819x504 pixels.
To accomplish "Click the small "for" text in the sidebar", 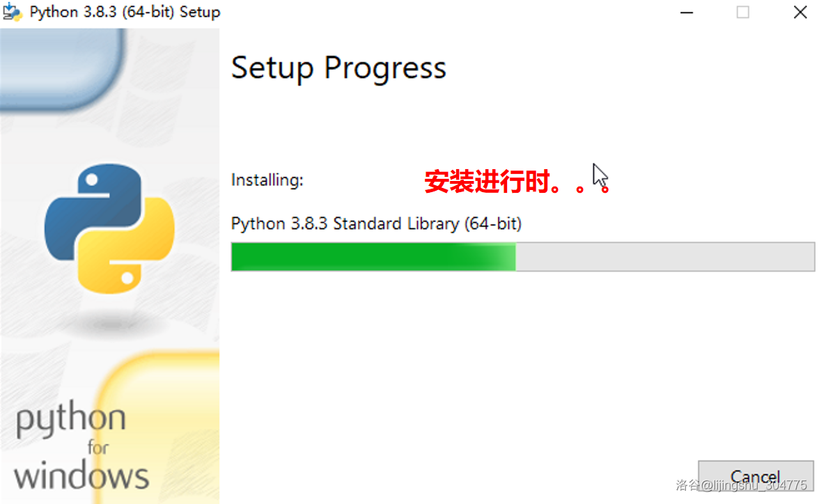I will click(98, 448).
